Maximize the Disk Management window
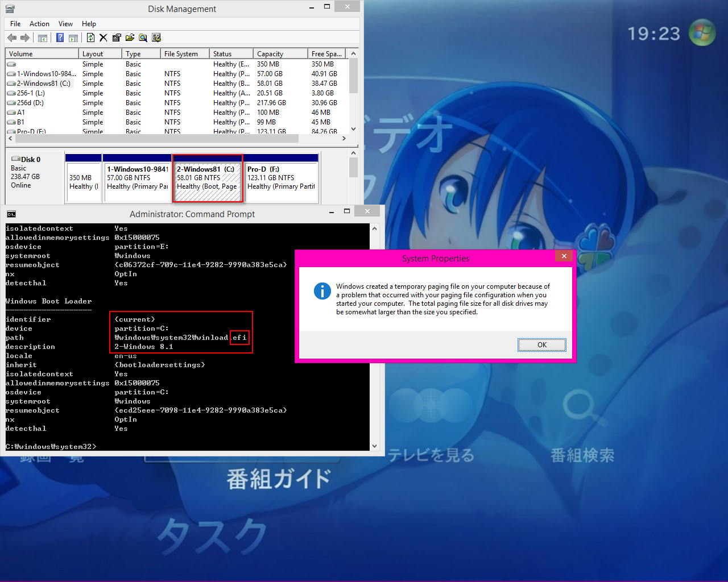The width and height of the screenshot is (728, 582). tap(327, 6)
